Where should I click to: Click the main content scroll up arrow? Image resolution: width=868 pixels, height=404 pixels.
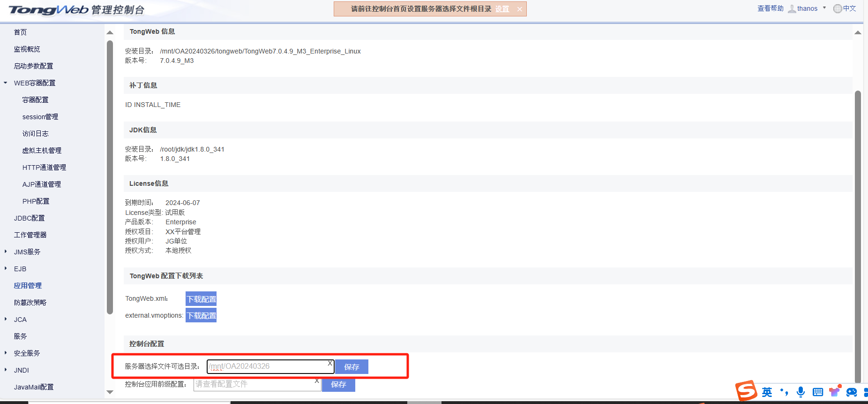858,32
